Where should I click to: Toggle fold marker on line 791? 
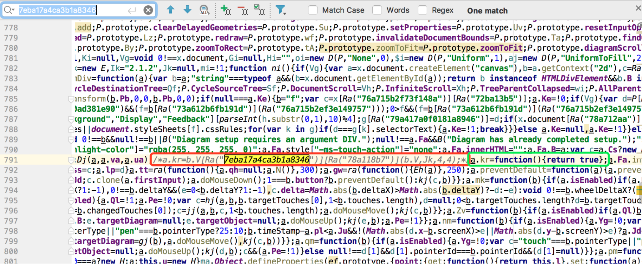71,160
